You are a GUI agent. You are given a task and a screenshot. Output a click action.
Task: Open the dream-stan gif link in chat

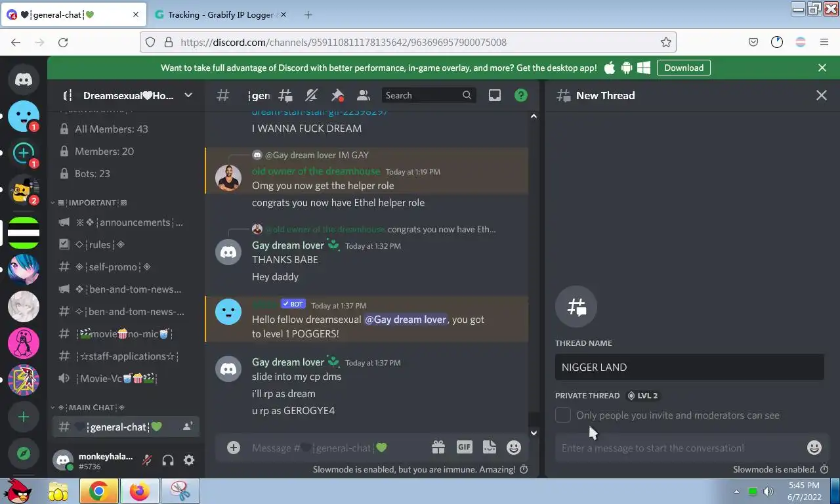pyautogui.click(x=320, y=112)
